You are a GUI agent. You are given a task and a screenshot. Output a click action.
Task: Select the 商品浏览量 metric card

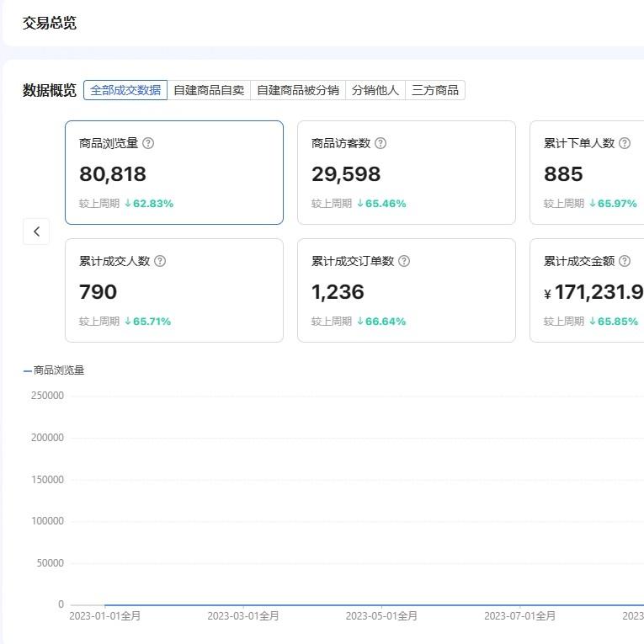point(173,173)
